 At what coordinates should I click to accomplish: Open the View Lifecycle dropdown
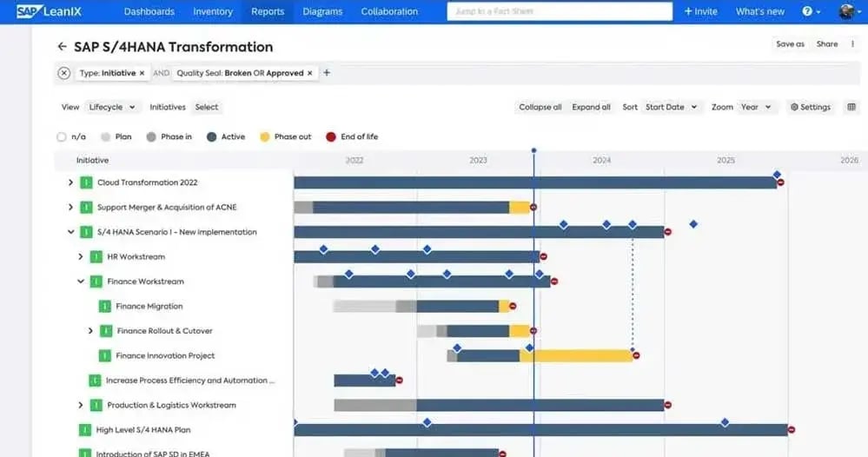point(112,107)
